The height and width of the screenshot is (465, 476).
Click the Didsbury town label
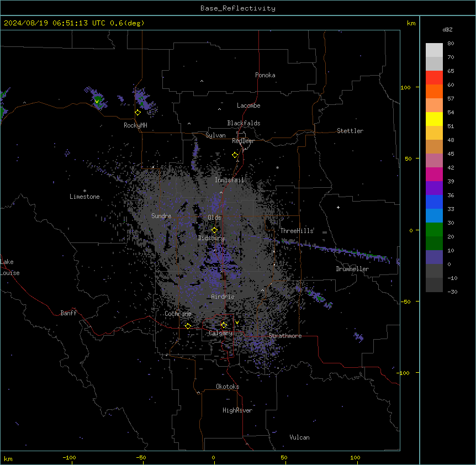tap(211, 238)
